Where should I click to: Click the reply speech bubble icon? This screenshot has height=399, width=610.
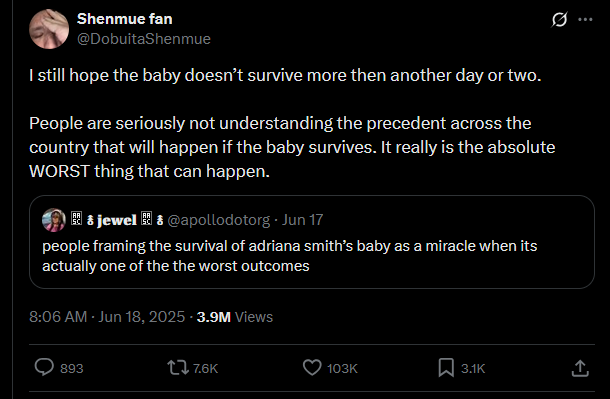pos(44,368)
